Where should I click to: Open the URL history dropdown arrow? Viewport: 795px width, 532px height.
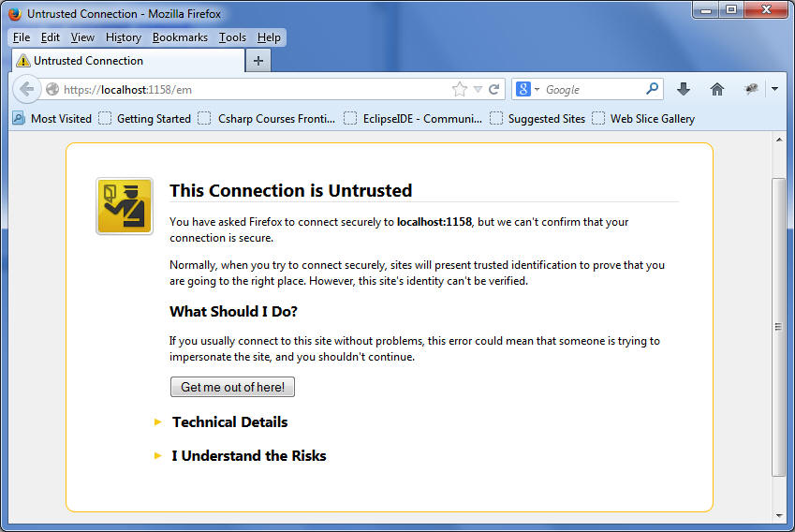[x=478, y=90]
